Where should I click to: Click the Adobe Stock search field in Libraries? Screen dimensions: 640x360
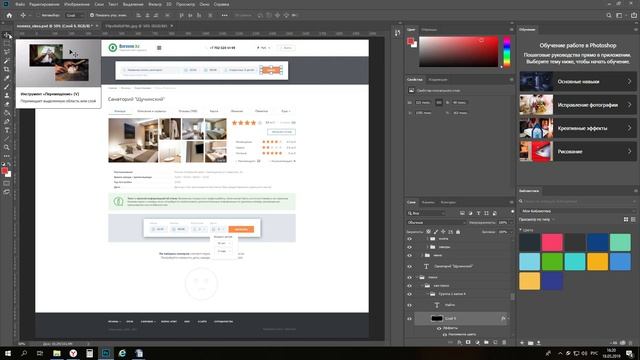tap(578, 201)
